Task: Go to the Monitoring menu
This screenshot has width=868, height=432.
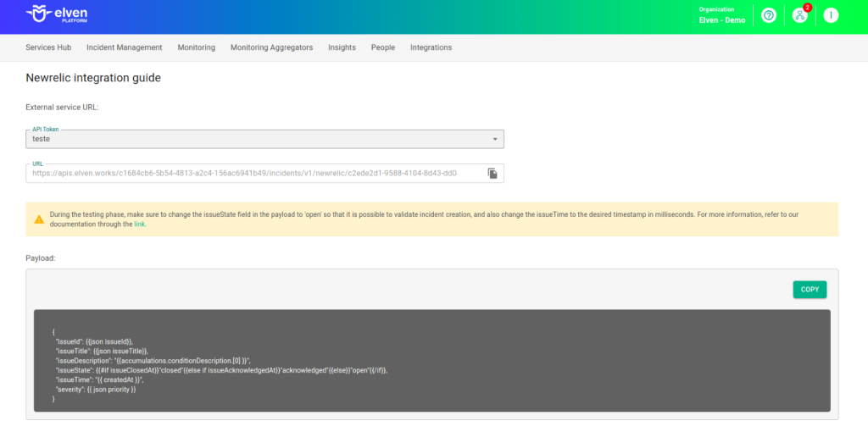Action: pyautogui.click(x=196, y=47)
